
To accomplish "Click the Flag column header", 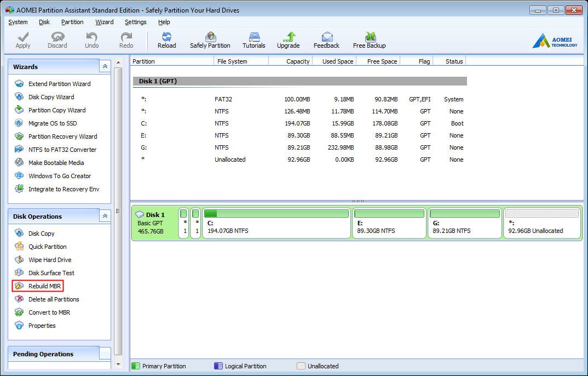I will (417, 61).
